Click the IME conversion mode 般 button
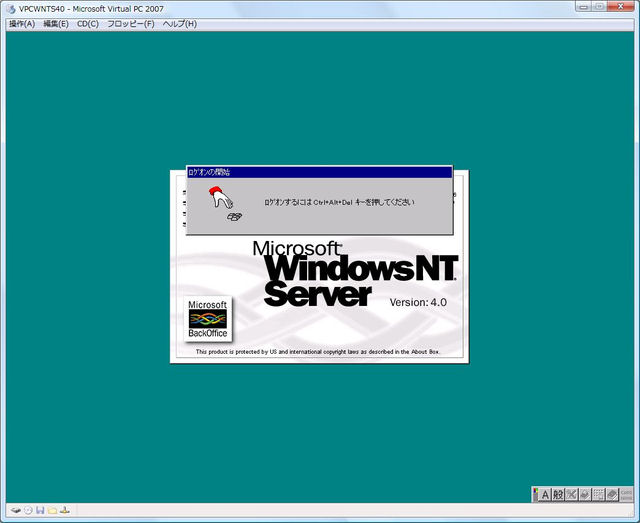 tap(558, 495)
